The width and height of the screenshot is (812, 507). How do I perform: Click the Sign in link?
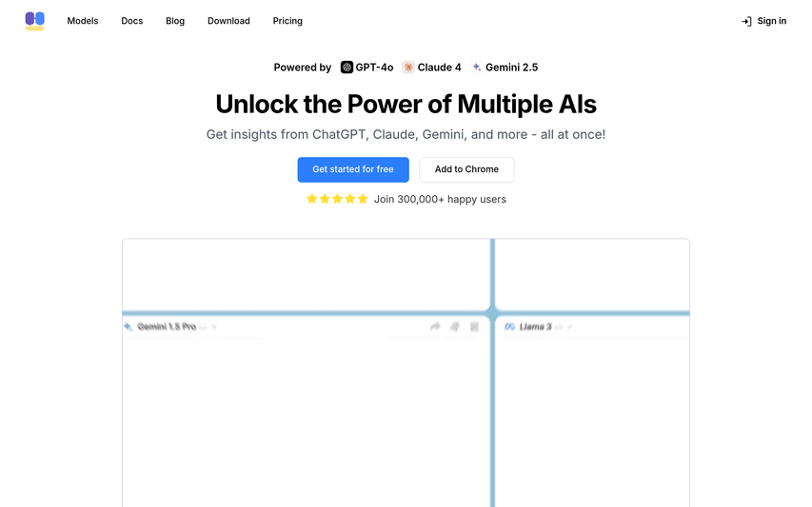coord(771,21)
